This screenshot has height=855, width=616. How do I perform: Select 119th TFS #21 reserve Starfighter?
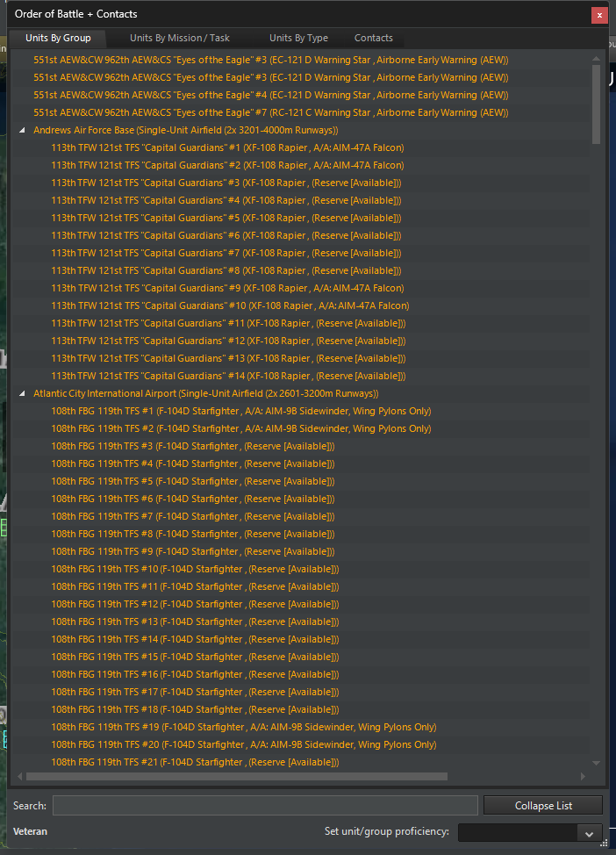coord(195,762)
